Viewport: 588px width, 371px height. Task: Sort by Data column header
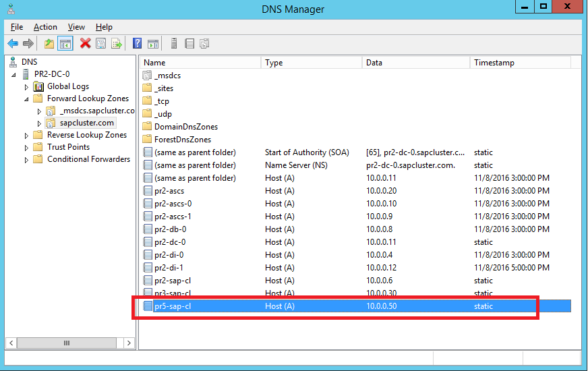(416, 63)
